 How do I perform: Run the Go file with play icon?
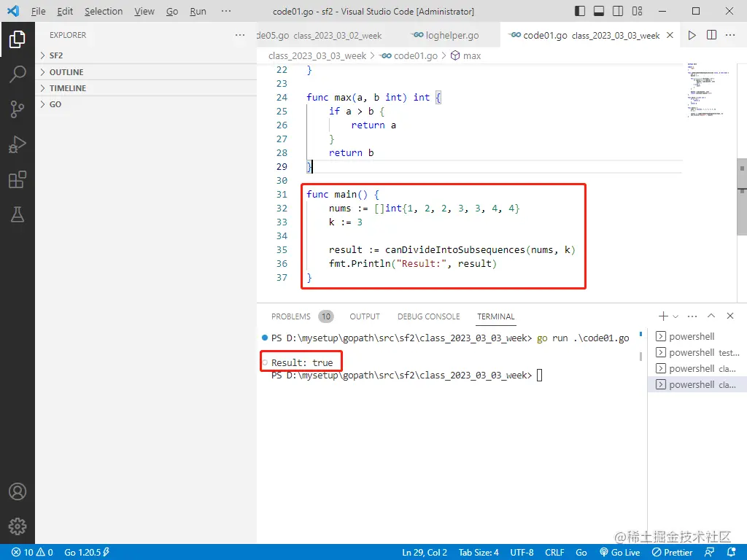pos(692,35)
